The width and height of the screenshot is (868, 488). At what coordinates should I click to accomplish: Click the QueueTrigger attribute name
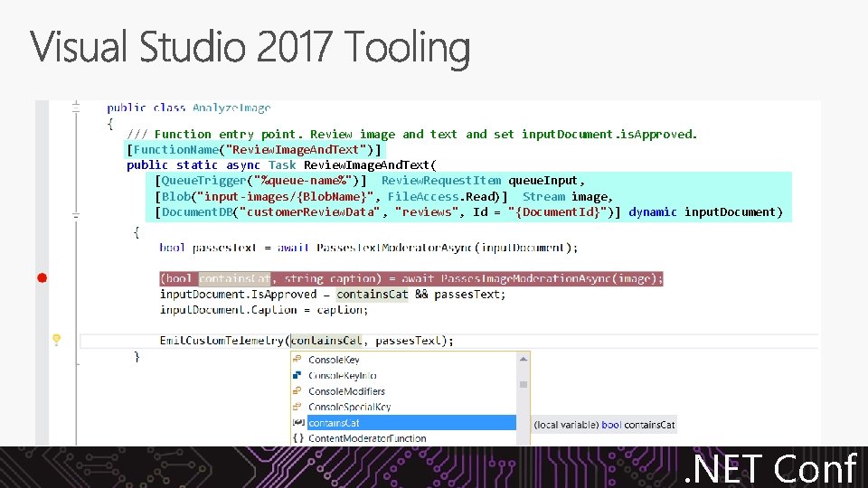point(203,181)
